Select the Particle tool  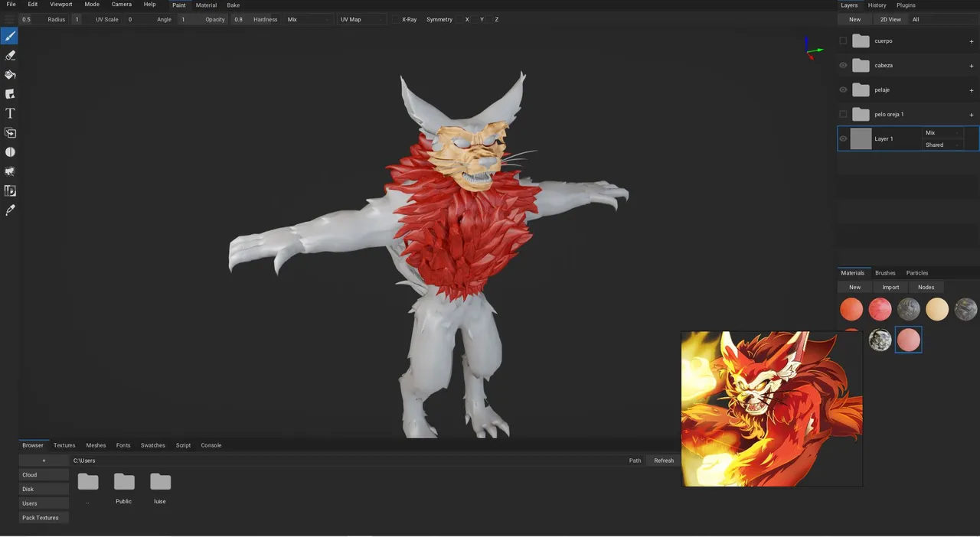[x=10, y=171]
